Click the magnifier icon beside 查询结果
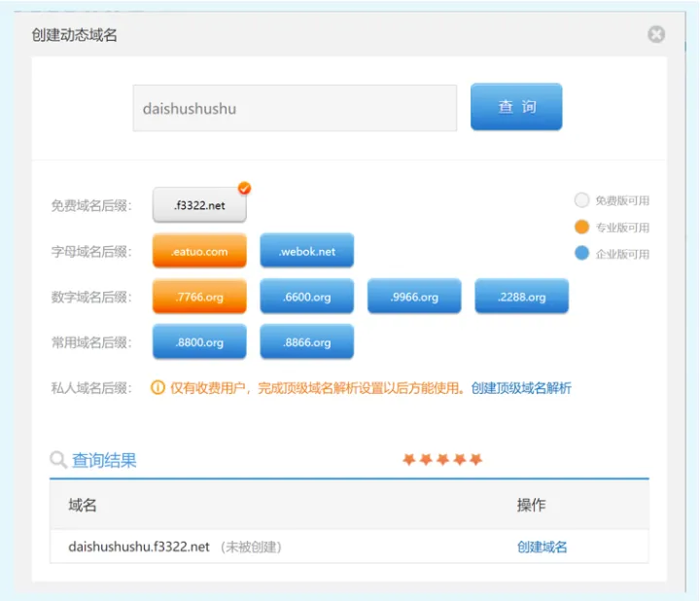Viewport: 700px width, 601px height. pyautogui.click(x=59, y=460)
